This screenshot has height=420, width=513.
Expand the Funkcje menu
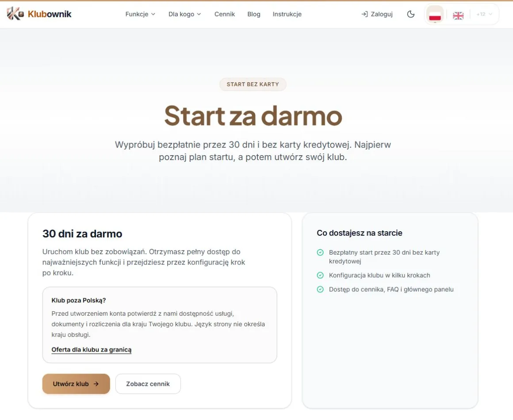point(140,14)
